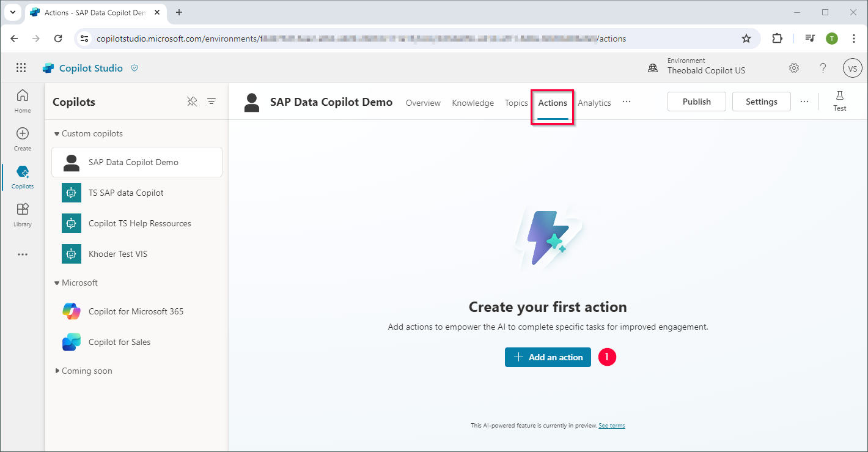This screenshot has width=868, height=452.
Task: Select the Actions - SAP Data Copilot browser tab
Action: tap(96, 12)
